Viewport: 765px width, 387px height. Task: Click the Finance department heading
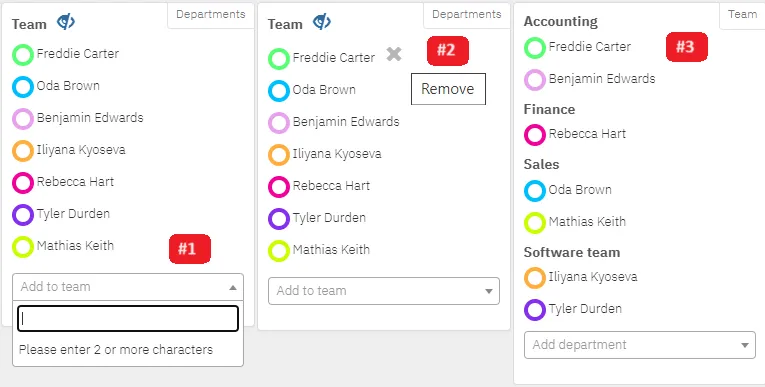(x=549, y=109)
